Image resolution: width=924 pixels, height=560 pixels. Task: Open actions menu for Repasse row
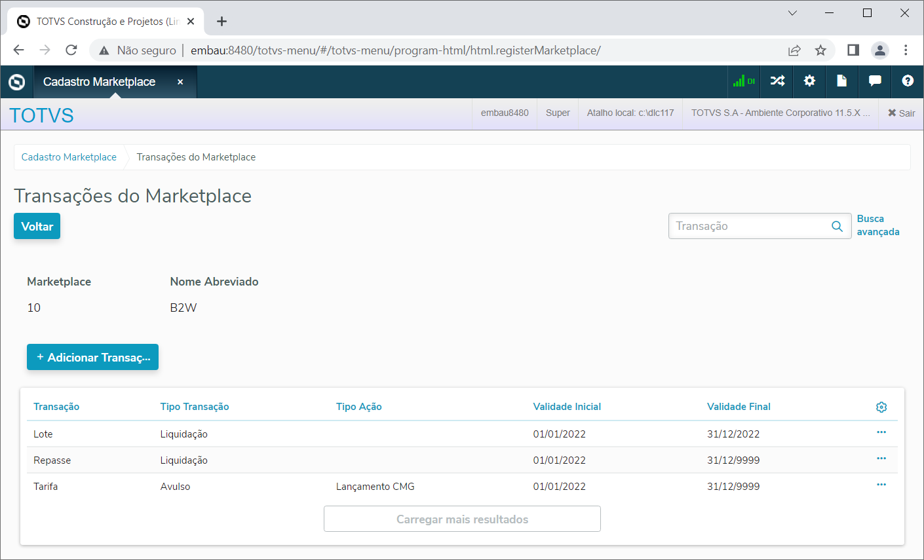tap(881, 458)
